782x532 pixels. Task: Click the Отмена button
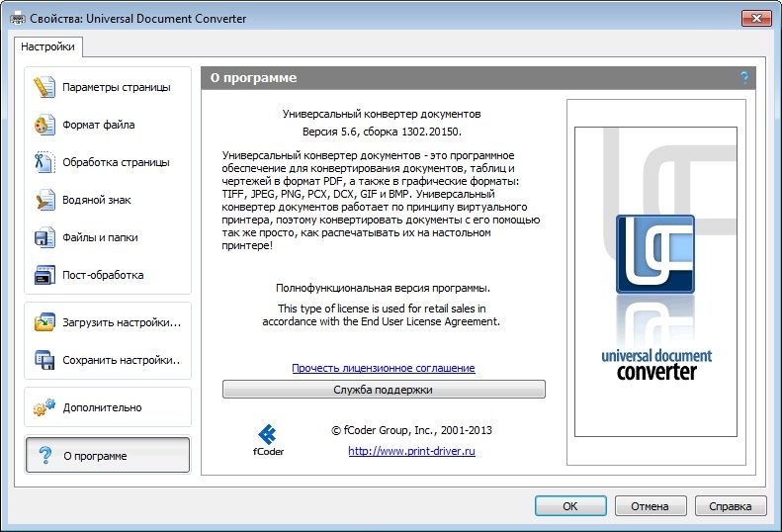651,506
